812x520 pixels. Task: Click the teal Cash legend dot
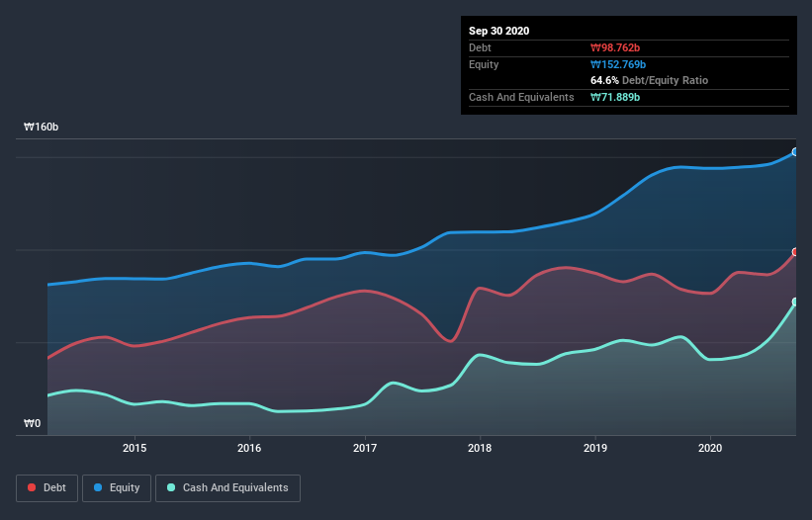coord(171,487)
